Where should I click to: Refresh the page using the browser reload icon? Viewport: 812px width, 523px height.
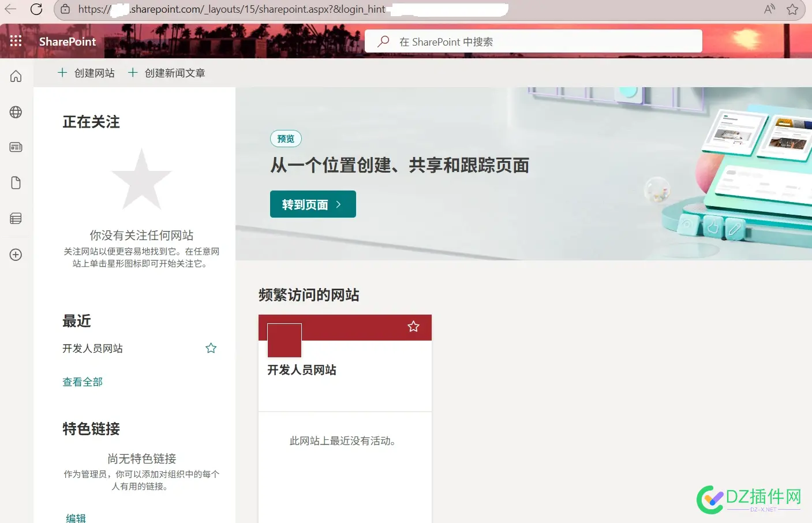point(36,9)
